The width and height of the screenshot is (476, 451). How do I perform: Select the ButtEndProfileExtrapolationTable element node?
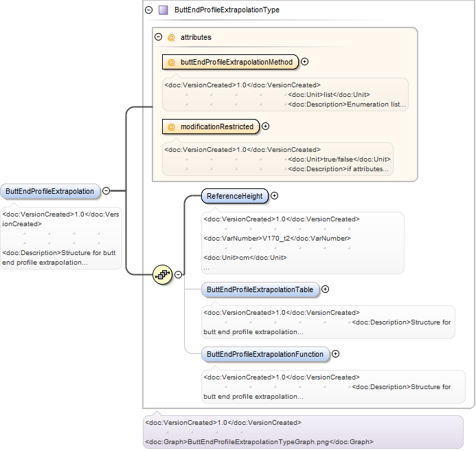260,289
